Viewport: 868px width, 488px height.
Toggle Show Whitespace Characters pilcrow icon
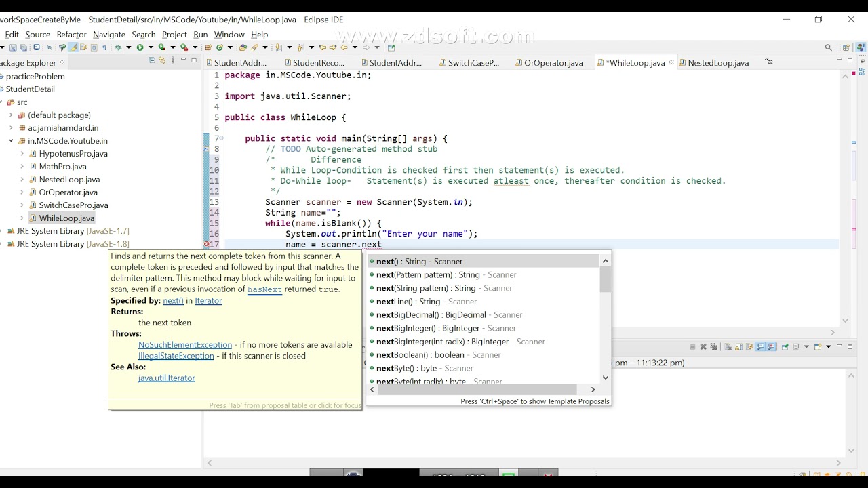coord(104,47)
